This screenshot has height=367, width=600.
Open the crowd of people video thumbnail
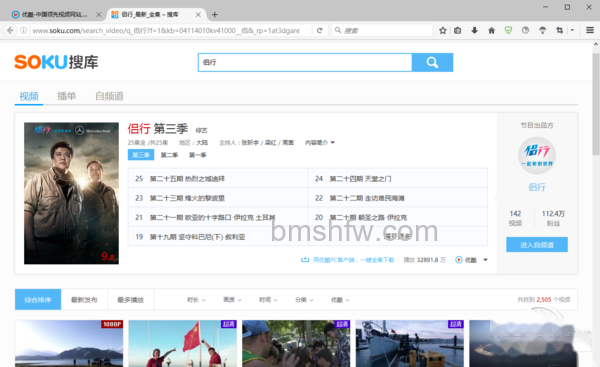[x=296, y=343]
